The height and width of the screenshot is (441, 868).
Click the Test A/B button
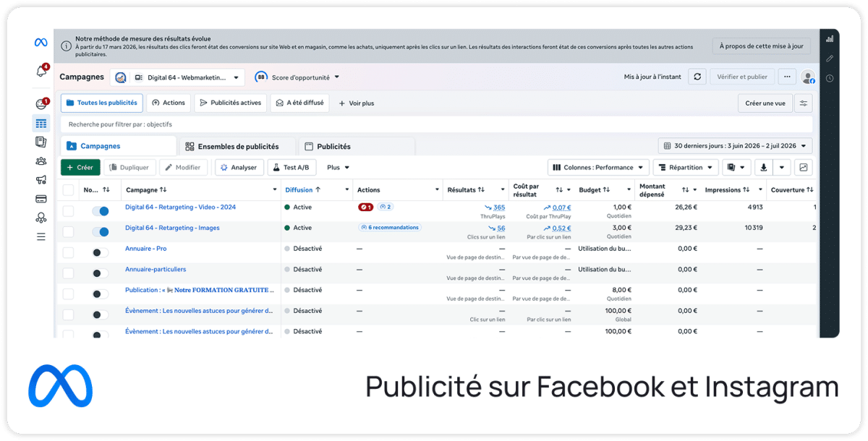(292, 167)
